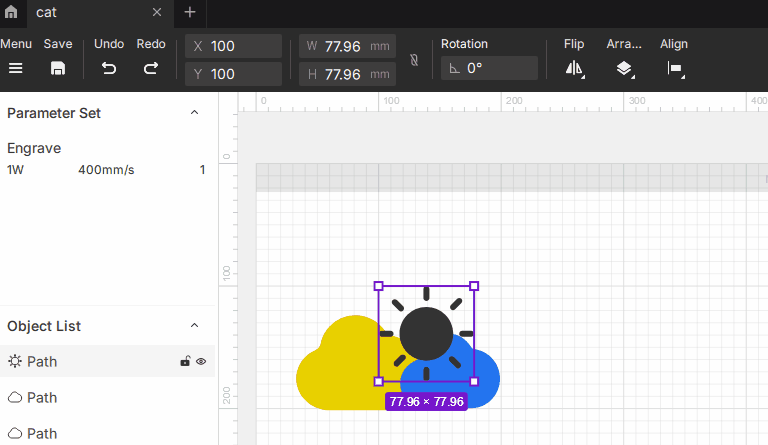Click the Save floppy disk icon
768x445 pixels.
coord(58,68)
